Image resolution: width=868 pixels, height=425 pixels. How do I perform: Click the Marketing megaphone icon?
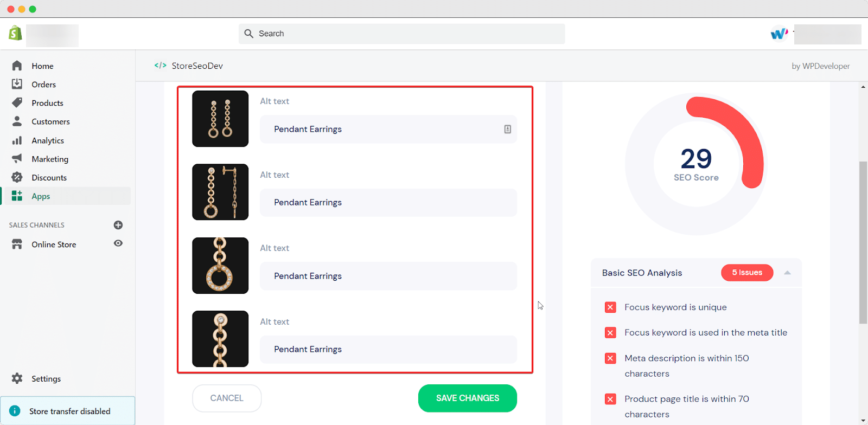click(x=17, y=159)
